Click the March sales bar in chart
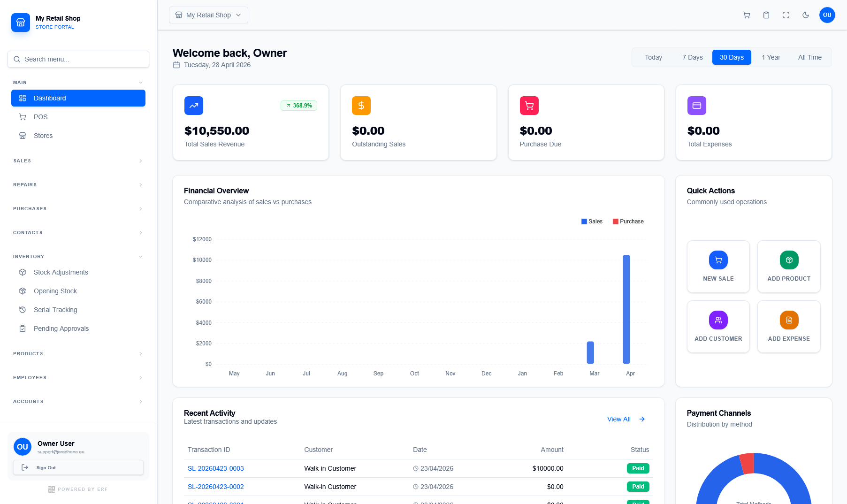 (590, 352)
